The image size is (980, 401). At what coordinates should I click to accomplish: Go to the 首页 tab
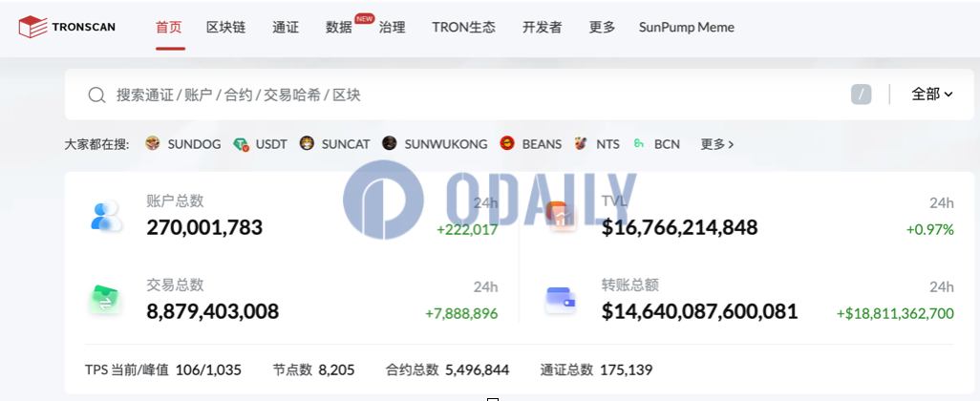pos(169,27)
